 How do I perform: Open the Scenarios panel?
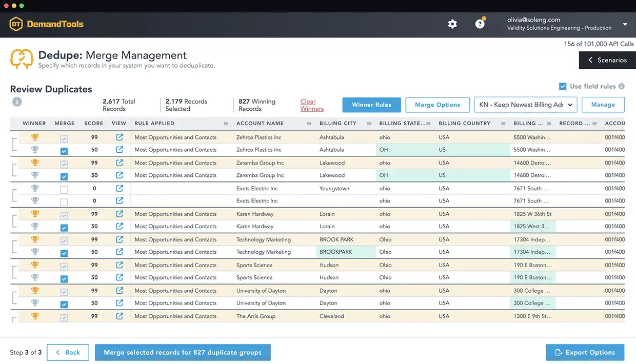[607, 60]
